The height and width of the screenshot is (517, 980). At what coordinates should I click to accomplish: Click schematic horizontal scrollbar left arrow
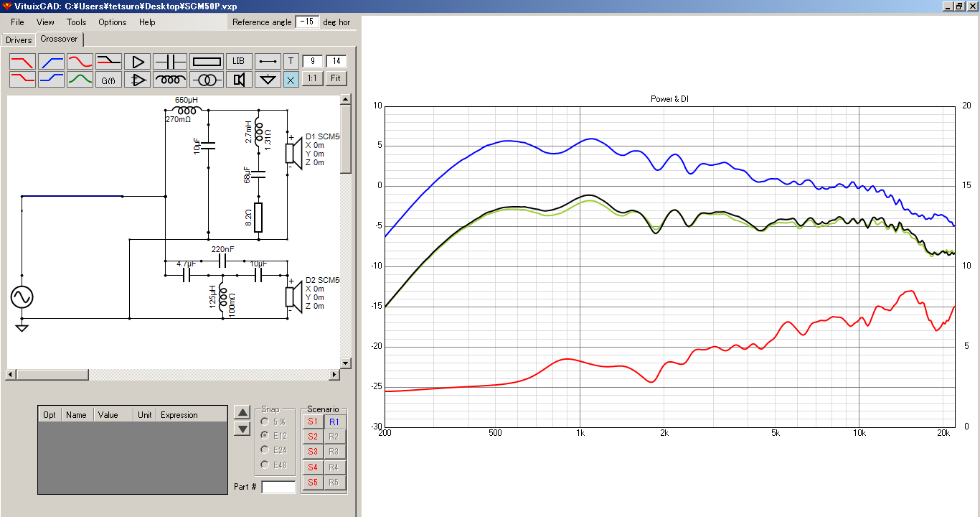click(11, 375)
